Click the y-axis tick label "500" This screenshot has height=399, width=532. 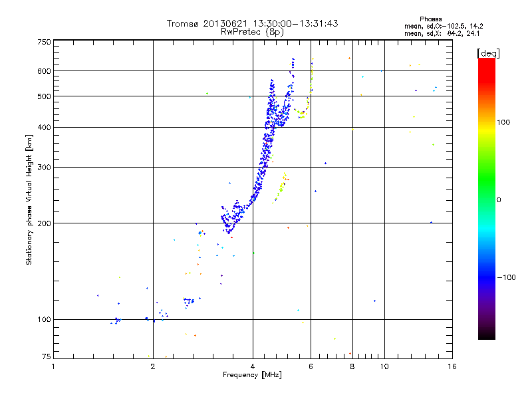click(x=44, y=96)
